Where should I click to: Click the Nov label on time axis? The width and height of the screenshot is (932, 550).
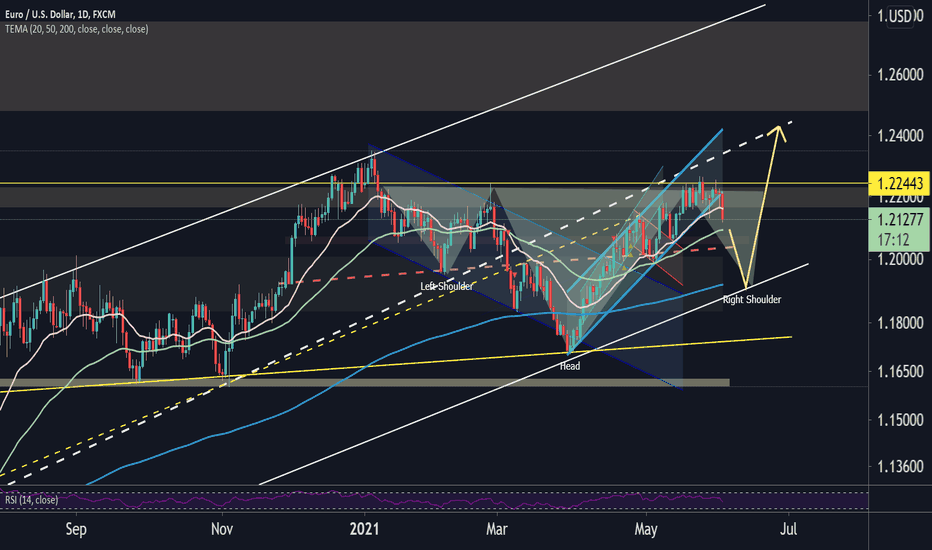point(222,529)
